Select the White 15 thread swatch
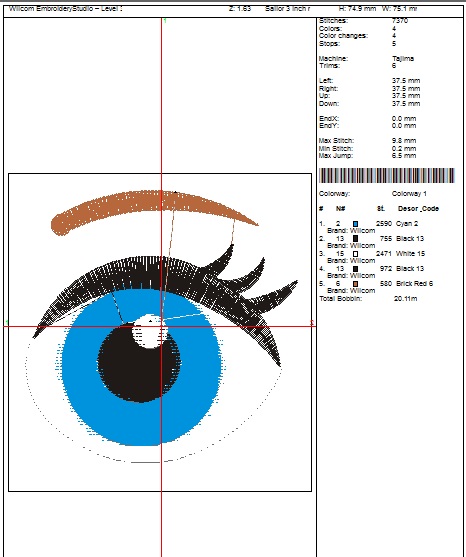The height and width of the screenshot is (557, 466). [x=355, y=254]
